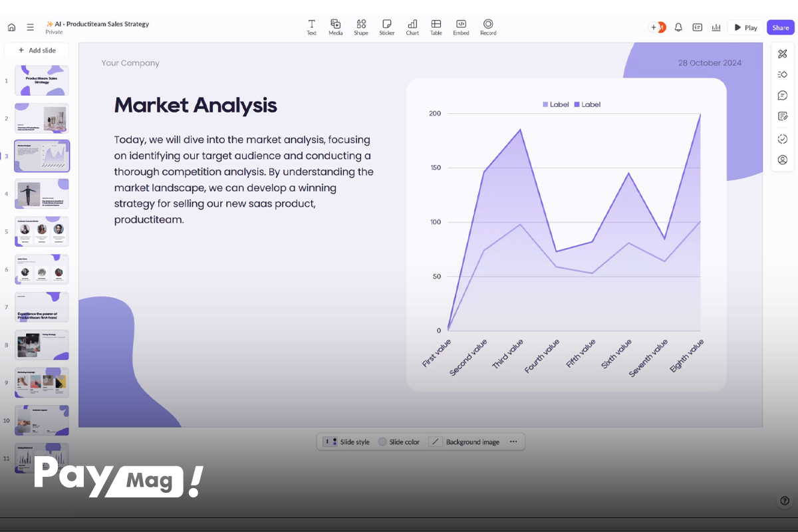798x532 pixels.
Task: Select slide 7 thumbnail
Action: [42, 307]
